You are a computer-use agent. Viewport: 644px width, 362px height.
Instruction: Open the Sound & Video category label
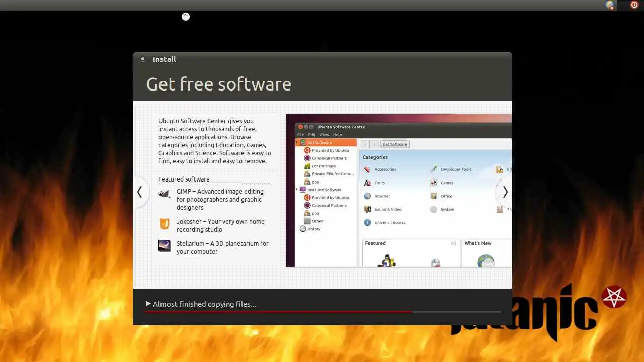(388, 209)
